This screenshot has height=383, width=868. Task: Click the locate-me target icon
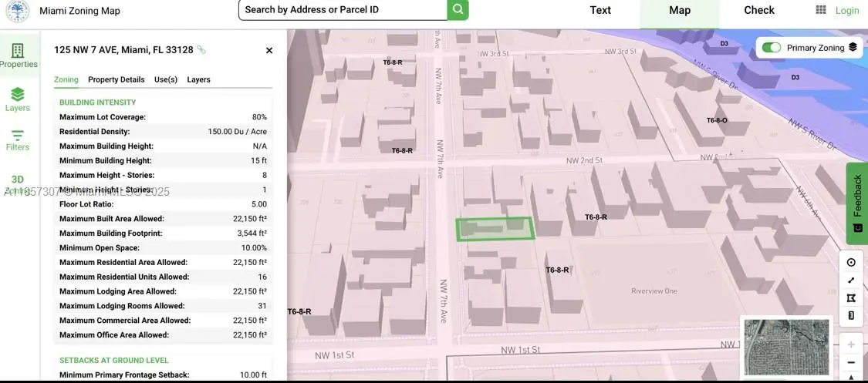point(851,262)
